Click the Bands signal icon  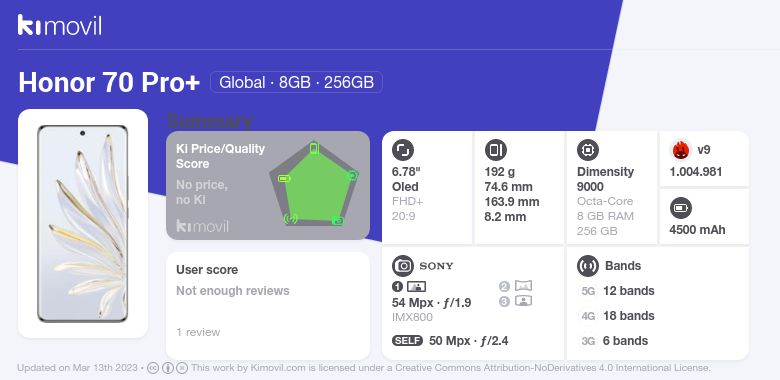(x=588, y=266)
